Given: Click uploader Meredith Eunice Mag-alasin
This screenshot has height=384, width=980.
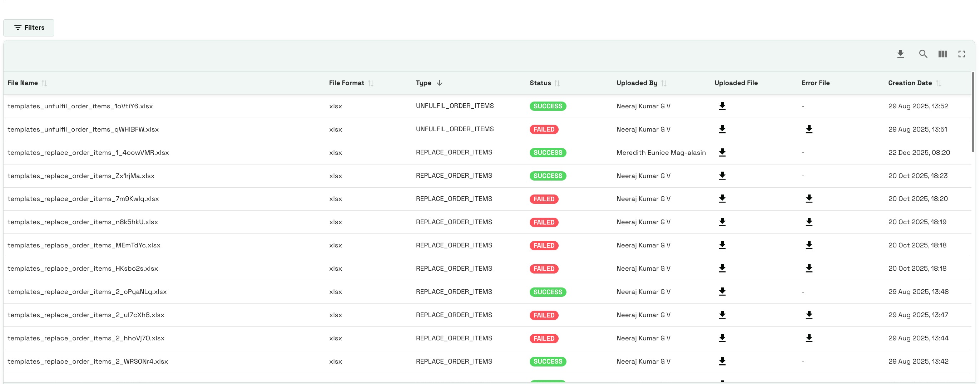Looking at the screenshot, I should click(661, 153).
